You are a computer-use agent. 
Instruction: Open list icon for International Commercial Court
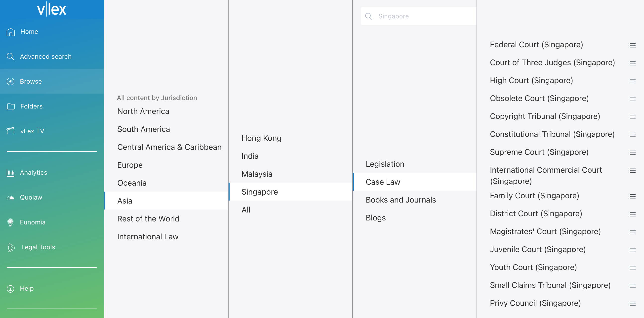[x=632, y=170]
